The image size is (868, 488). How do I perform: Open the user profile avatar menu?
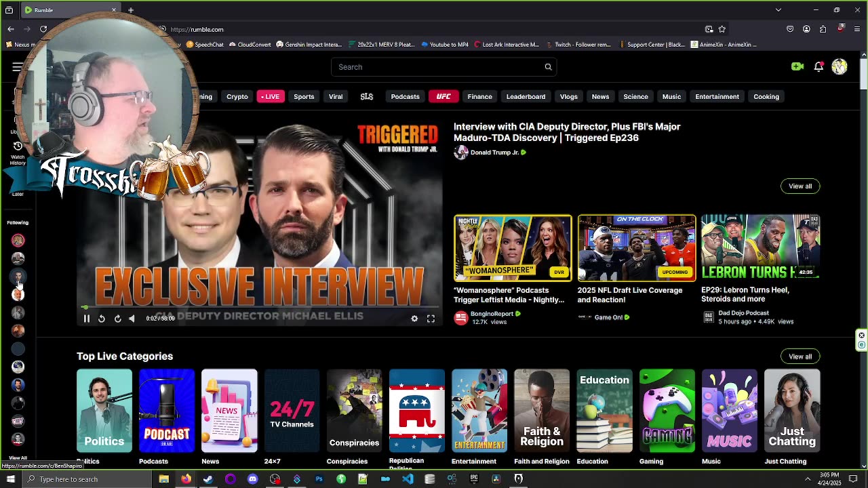(840, 66)
